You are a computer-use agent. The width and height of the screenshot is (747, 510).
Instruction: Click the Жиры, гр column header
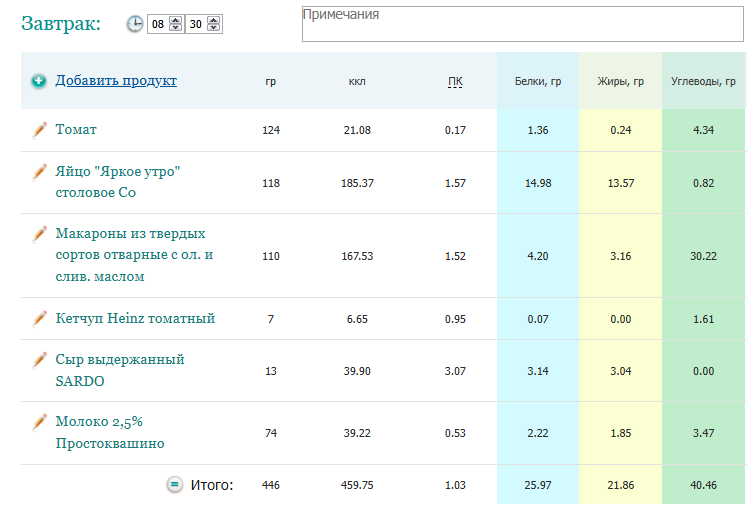point(621,81)
